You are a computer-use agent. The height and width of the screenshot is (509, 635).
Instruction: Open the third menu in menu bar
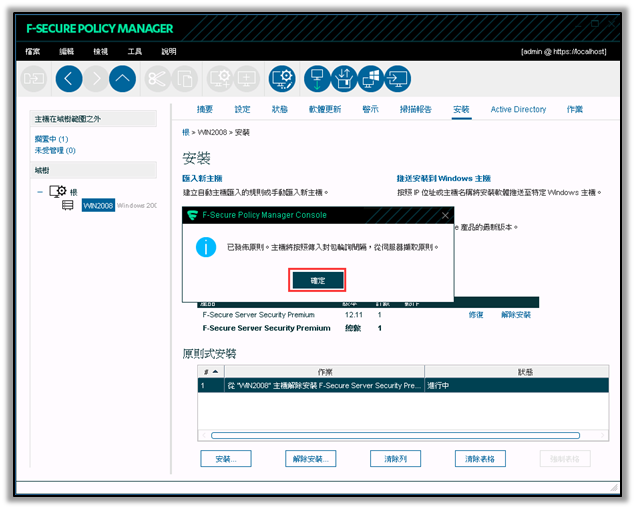(x=100, y=51)
